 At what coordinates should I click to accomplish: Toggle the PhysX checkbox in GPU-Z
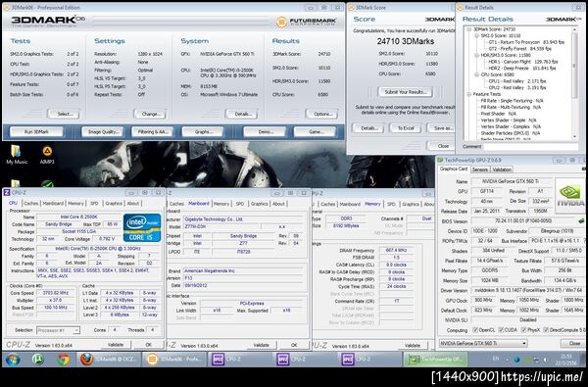(x=523, y=330)
